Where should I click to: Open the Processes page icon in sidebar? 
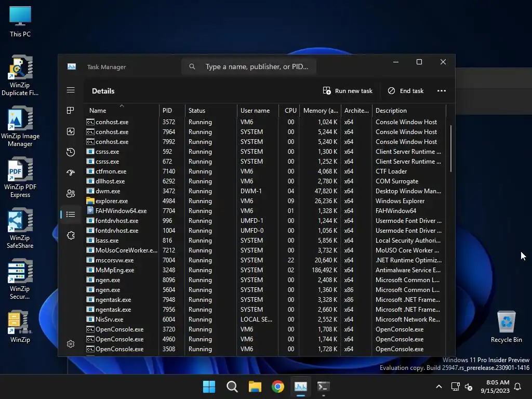pyautogui.click(x=71, y=111)
